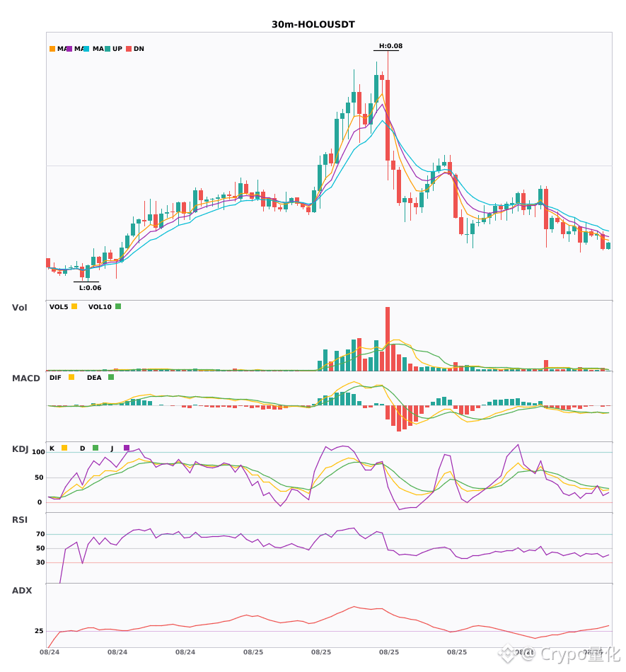Select the yellow VOL5 legend swatch
626x672 pixels.
tap(74, 306)
